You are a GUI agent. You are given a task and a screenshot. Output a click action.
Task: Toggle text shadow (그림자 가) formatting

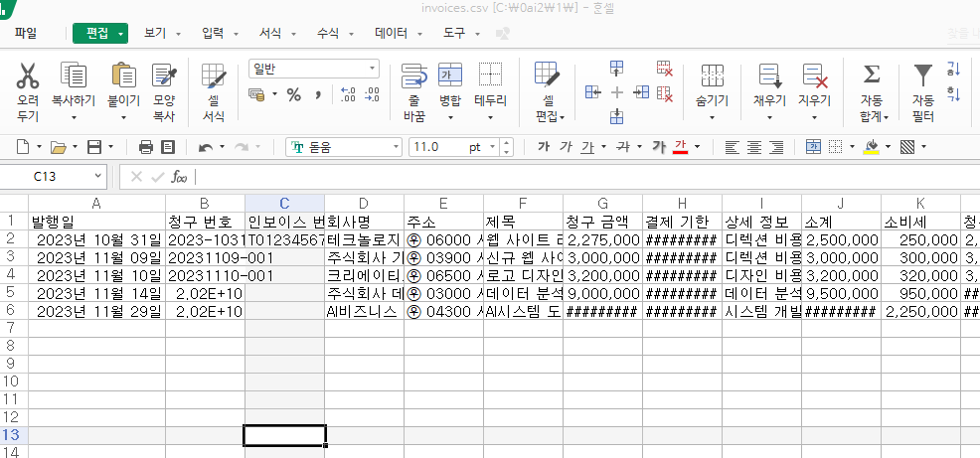659,147
